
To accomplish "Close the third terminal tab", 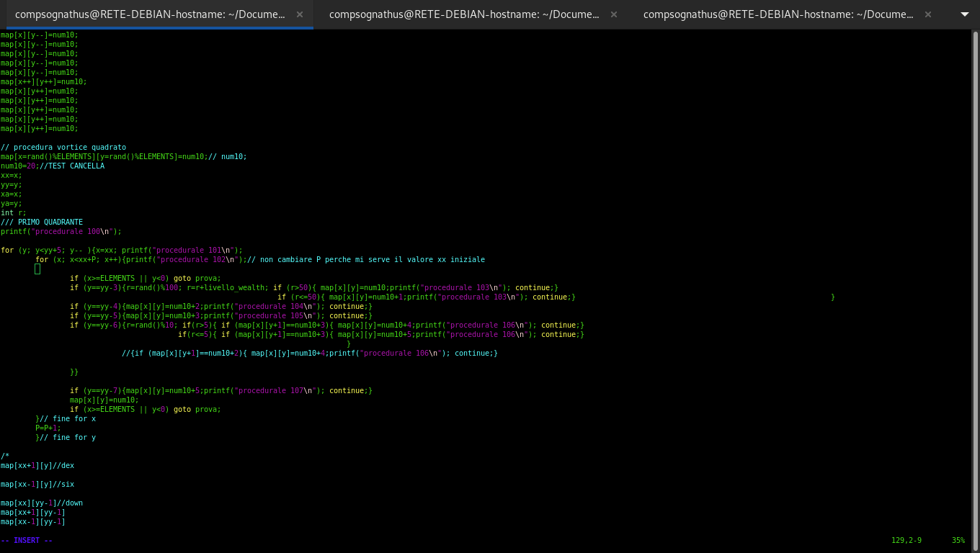I will 928,14.
